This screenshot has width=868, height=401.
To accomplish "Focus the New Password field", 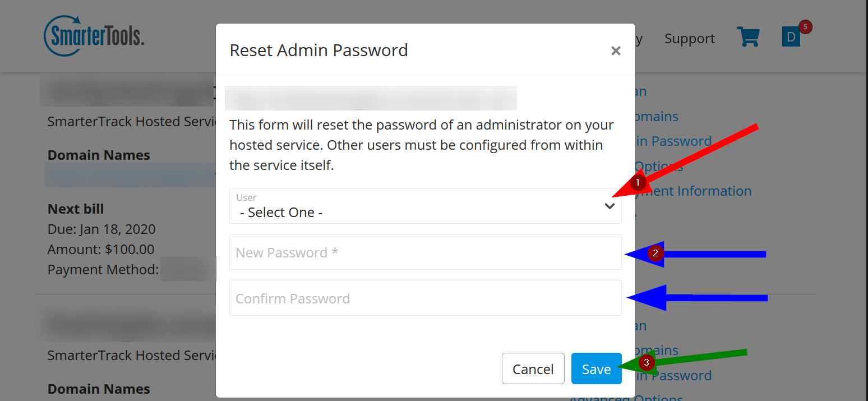I will tap(425, 252).
